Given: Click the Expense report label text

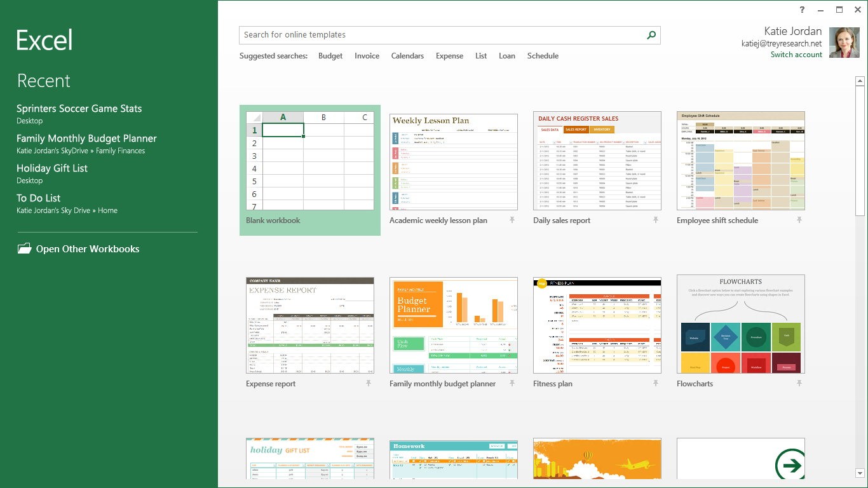Looking at the screenshot, I should coord(271,384).
